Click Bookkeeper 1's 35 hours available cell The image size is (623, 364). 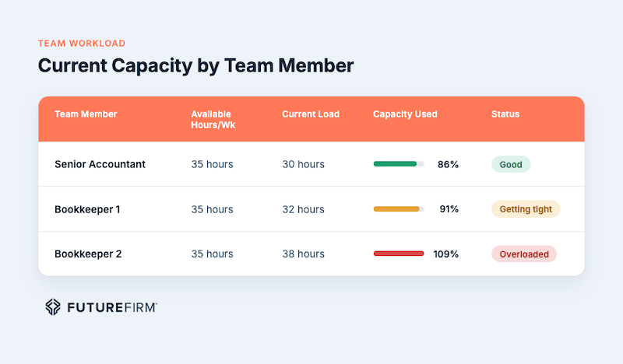[x=212, y=209]
